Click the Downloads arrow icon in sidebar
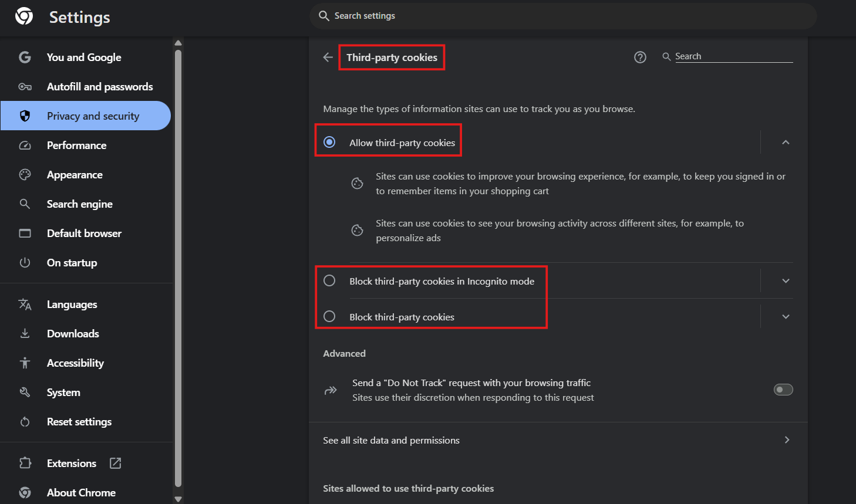856x504 pixels. [x=25, y=333]
